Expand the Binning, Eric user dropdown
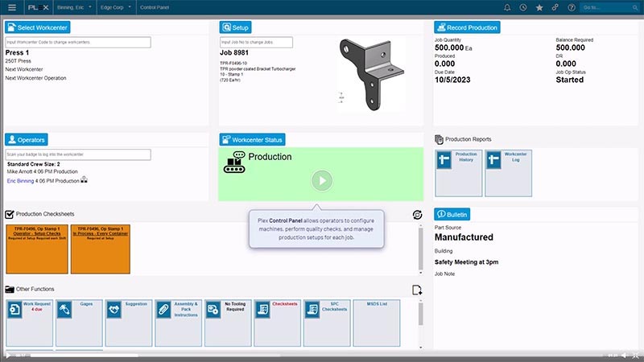644x362 pixels. 76,7
